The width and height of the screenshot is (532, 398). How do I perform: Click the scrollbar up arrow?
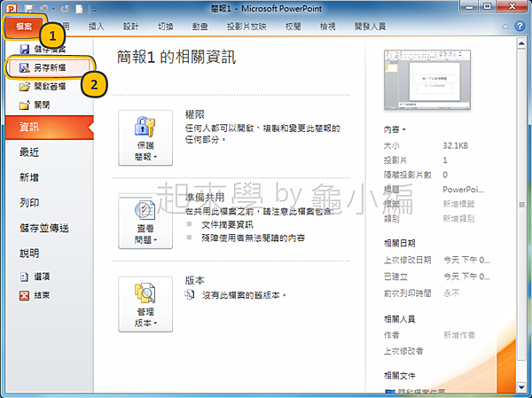521,43
